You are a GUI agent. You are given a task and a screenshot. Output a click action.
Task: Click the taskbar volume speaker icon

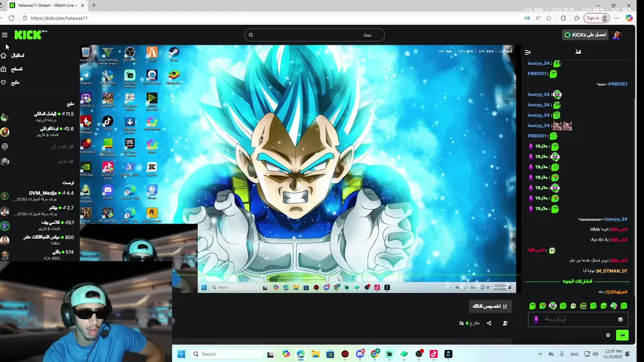click(x=595, y=354)
